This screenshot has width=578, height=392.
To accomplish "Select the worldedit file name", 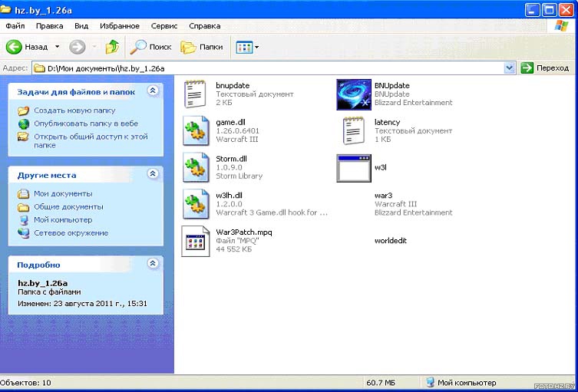I will pyautogui.click(x=391, y=241).
